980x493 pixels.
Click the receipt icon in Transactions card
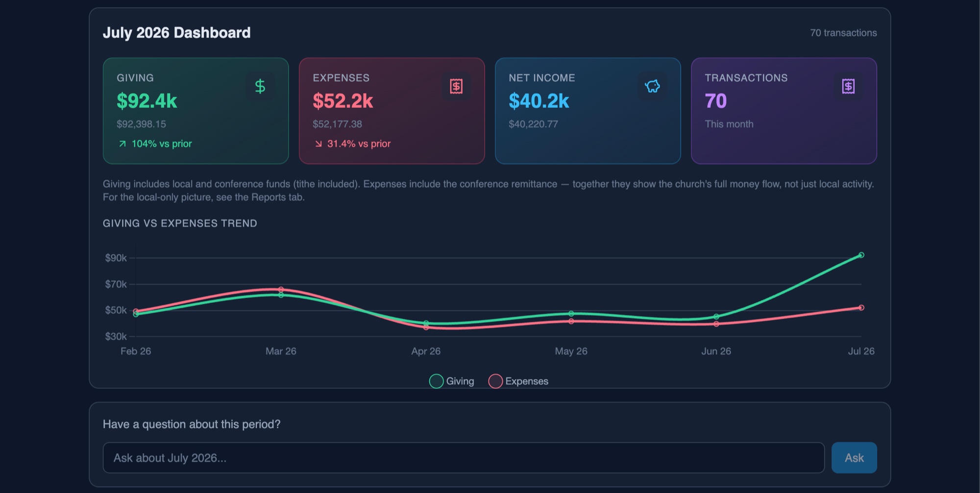[x=848, y=86]
